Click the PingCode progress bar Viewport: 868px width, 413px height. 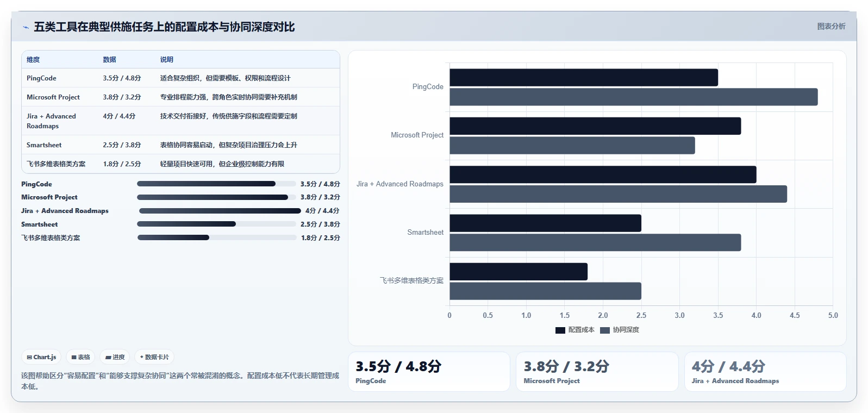(216, 184)
